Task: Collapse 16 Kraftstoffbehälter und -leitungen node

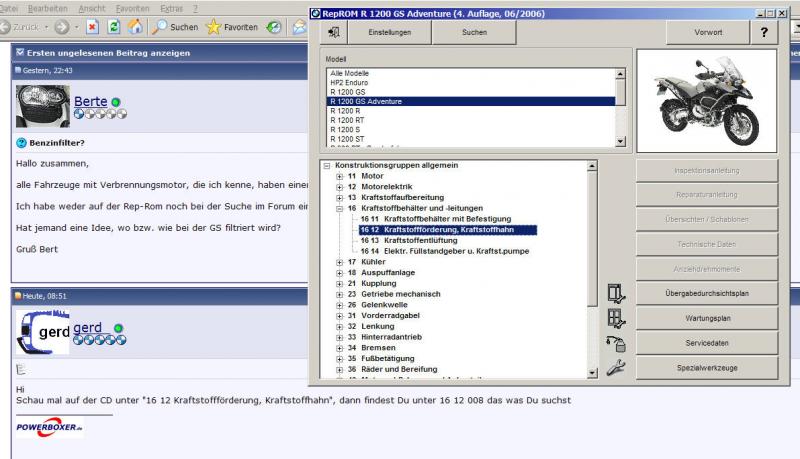Action: point(340,209)
